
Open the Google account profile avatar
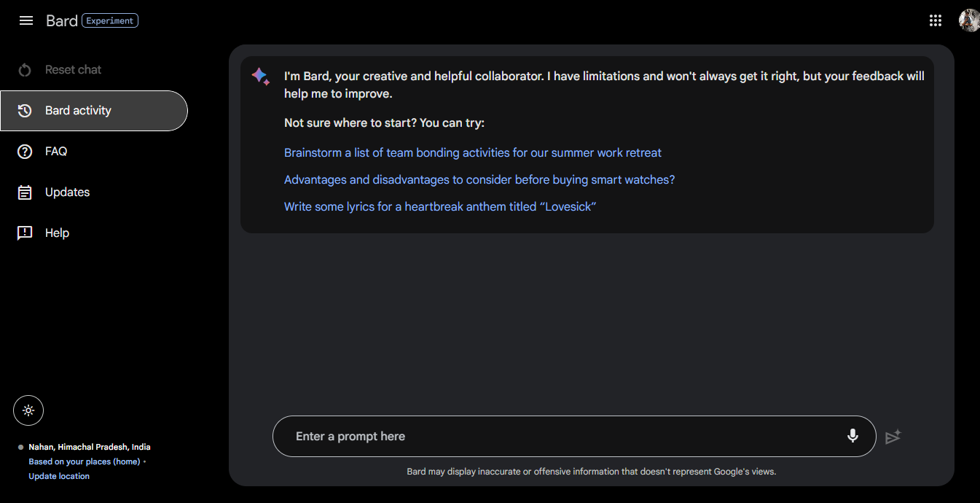tap(968, 20)
